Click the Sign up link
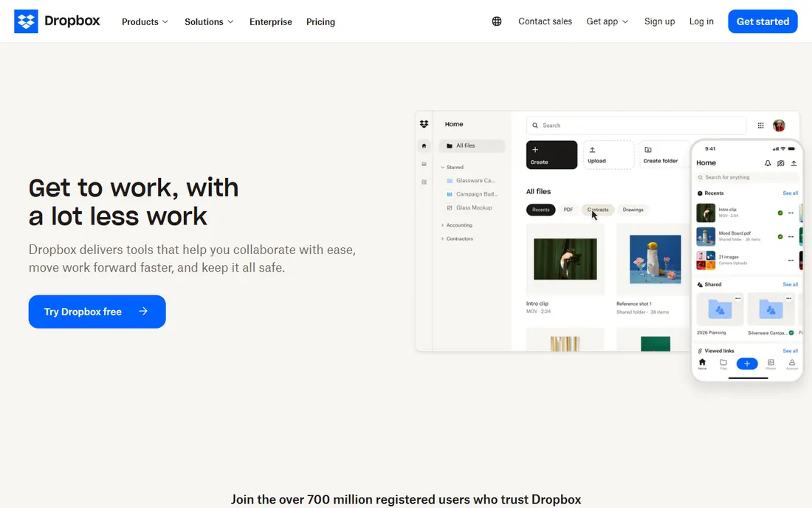Image resolution: width=812 pixels, height=508 pixels. 659,21
